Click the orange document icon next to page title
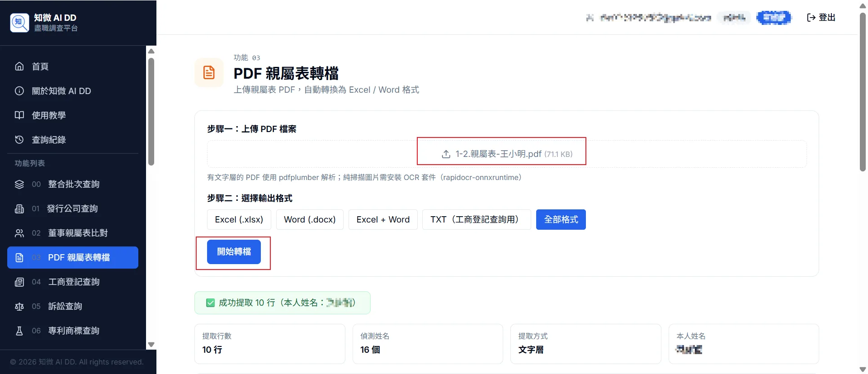868x374 pixels. [209, 72]
